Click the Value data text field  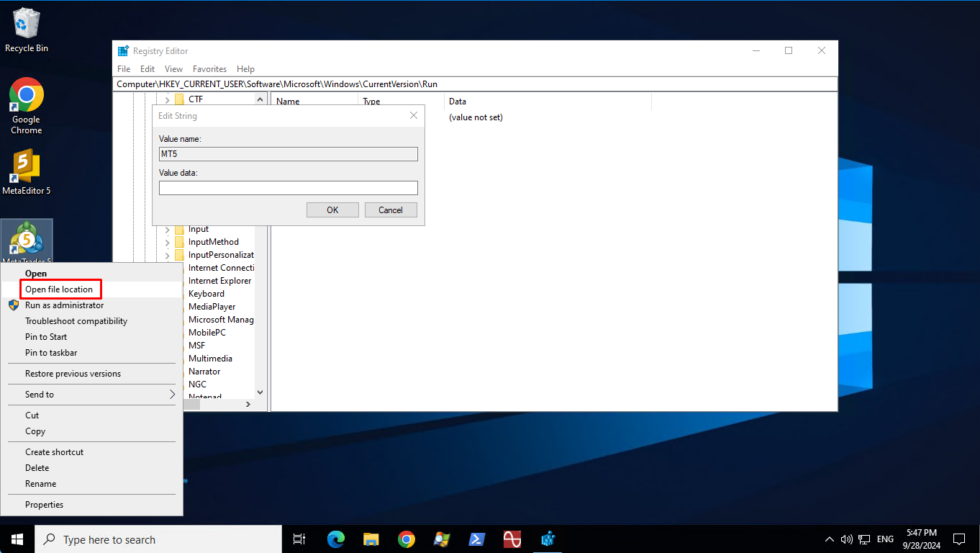288,188
